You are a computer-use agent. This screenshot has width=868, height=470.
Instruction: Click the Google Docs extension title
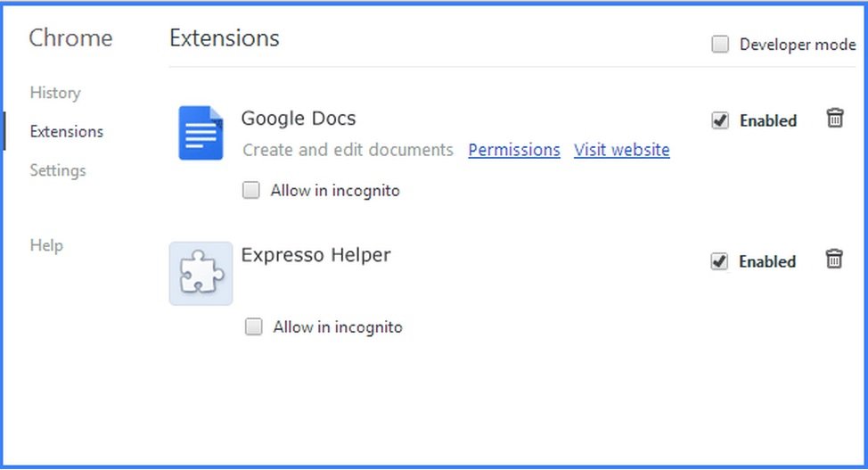click(299, 119)
